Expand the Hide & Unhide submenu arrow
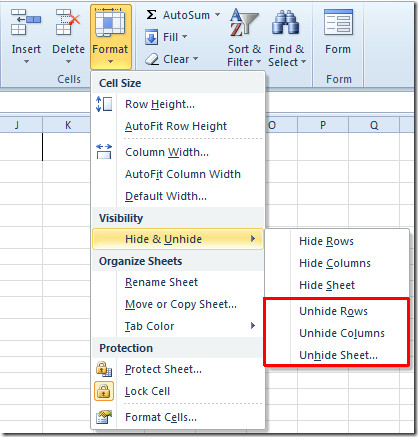Image resolution: width=418 pixels, height=437 pixels. point(253,239)
